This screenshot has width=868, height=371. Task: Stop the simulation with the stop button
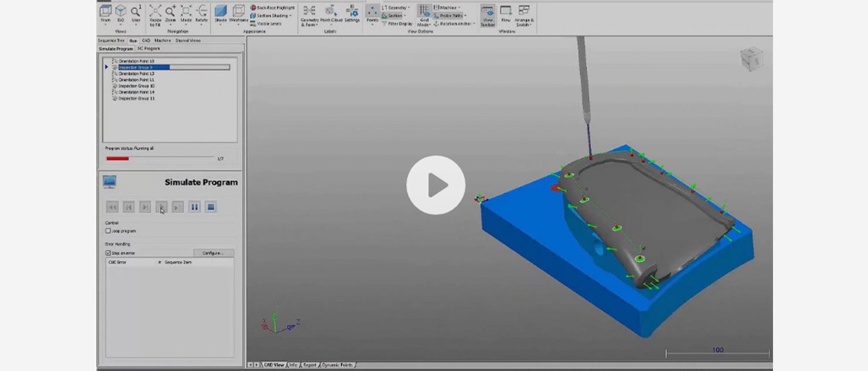click(211, 207)
